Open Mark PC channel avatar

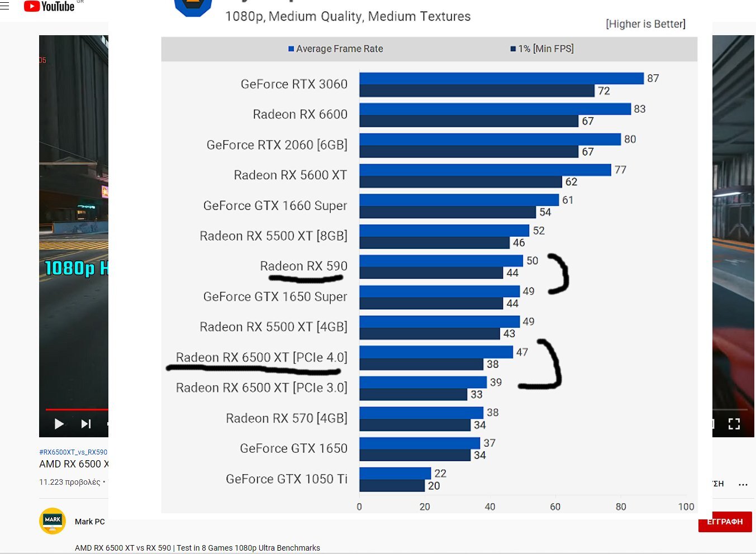click(53, 521)
